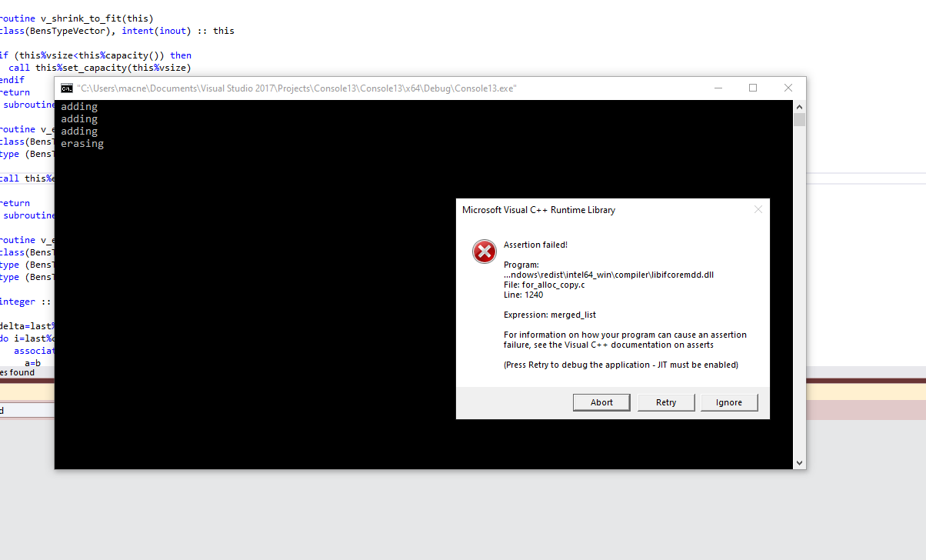Minimize the Console13.exe window
The image size is (926, 560).
(x=718, y=88)
